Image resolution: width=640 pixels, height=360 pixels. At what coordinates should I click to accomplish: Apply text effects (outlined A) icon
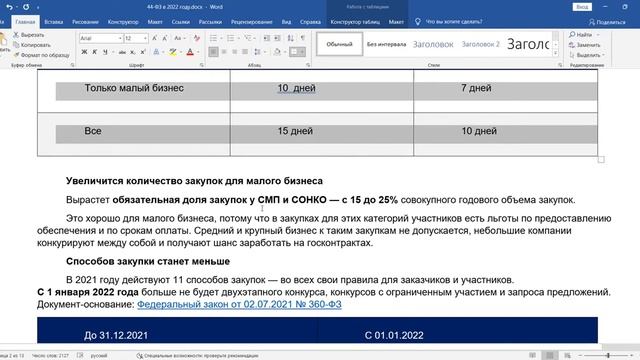click(156, 52)
